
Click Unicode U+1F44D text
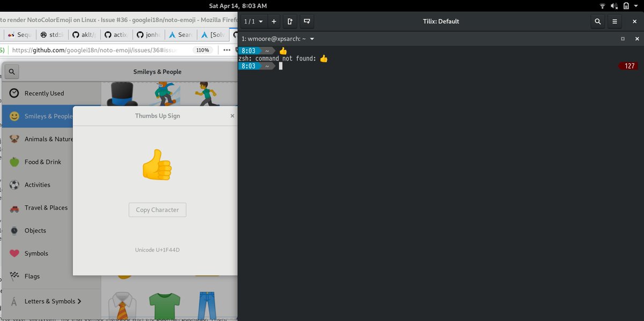tap(157, 250)
